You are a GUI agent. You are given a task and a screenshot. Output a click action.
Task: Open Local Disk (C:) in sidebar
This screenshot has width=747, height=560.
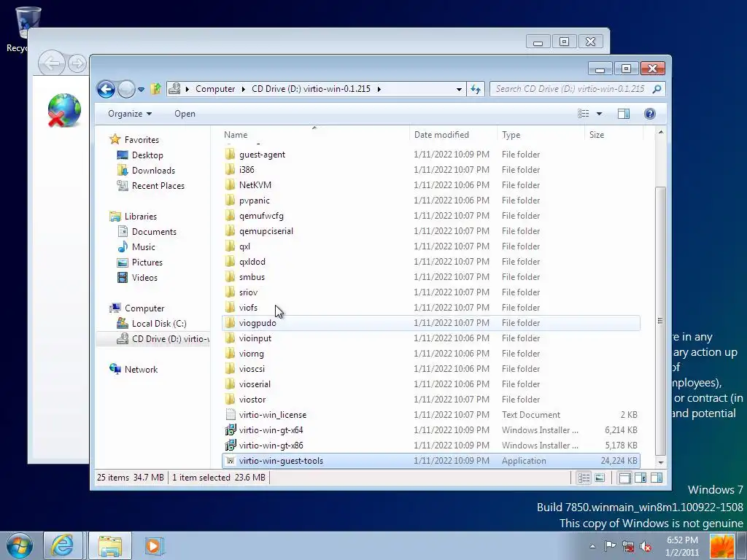pos(159,323)
